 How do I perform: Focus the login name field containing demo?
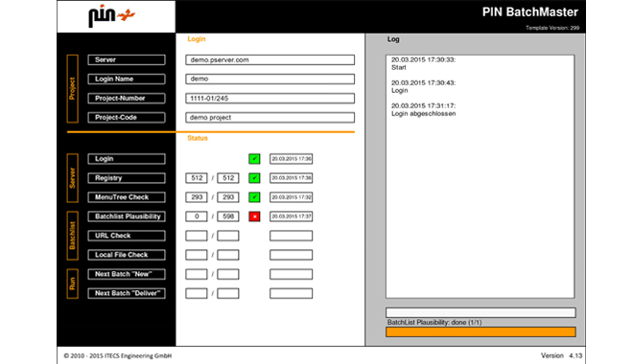(270, 79)
